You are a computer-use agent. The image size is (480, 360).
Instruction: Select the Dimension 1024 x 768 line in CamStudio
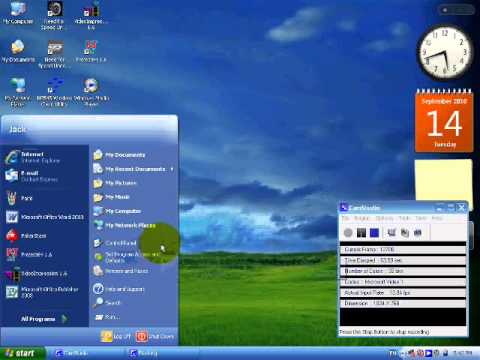(403, 303)
